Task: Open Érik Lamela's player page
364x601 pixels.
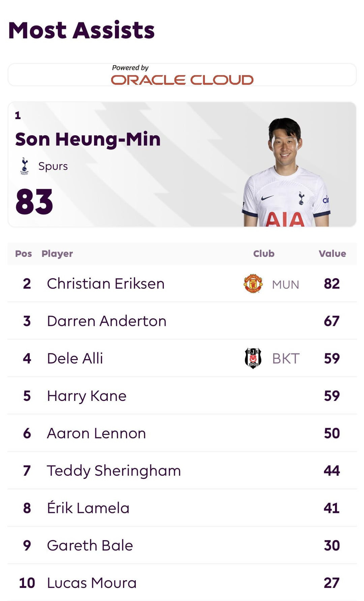Action: 88,508
